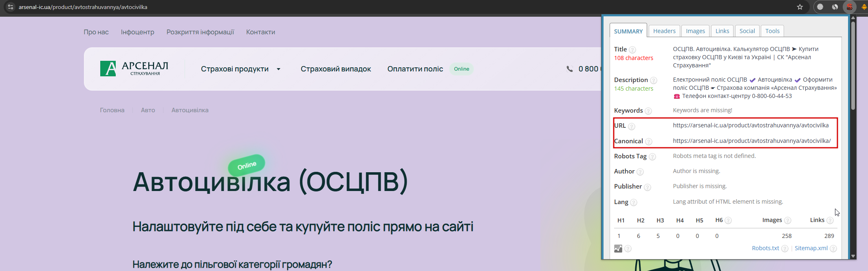
Task: Open the Інфоцентр link
Action: click(x=137, y=32)
